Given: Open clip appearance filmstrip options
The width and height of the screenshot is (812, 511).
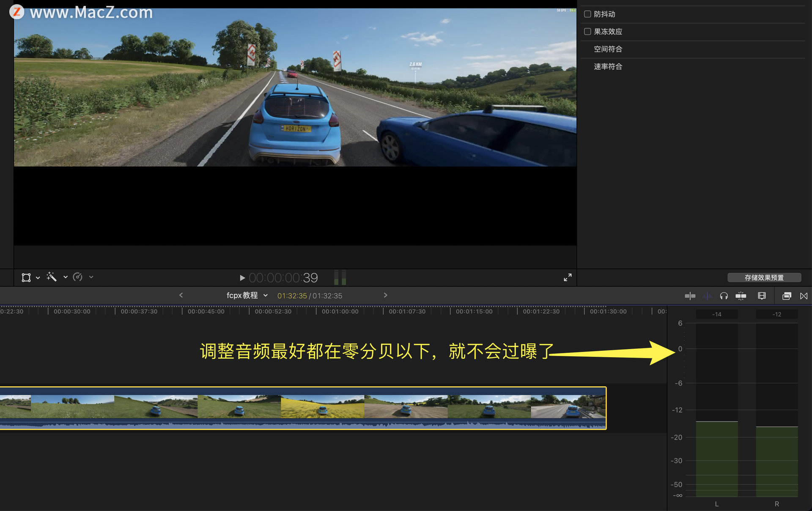Looking at the screenshot, I should coord(762,296).
